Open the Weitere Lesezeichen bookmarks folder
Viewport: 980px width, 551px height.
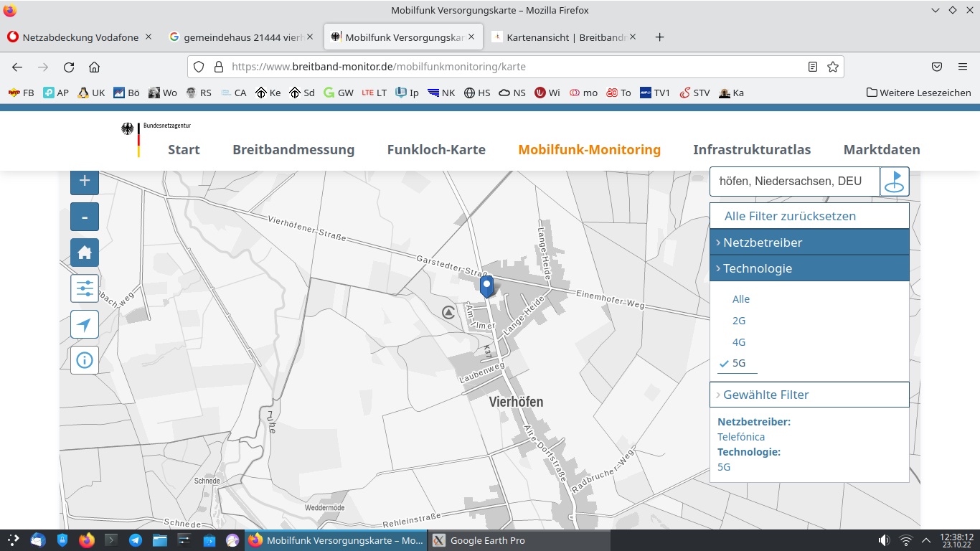coord(918,93)
